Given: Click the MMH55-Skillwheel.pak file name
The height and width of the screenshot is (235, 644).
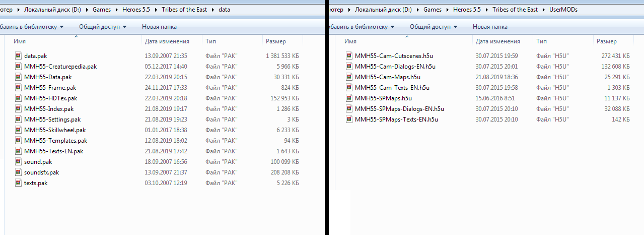Looking at the screenshot, I should 55,130.
